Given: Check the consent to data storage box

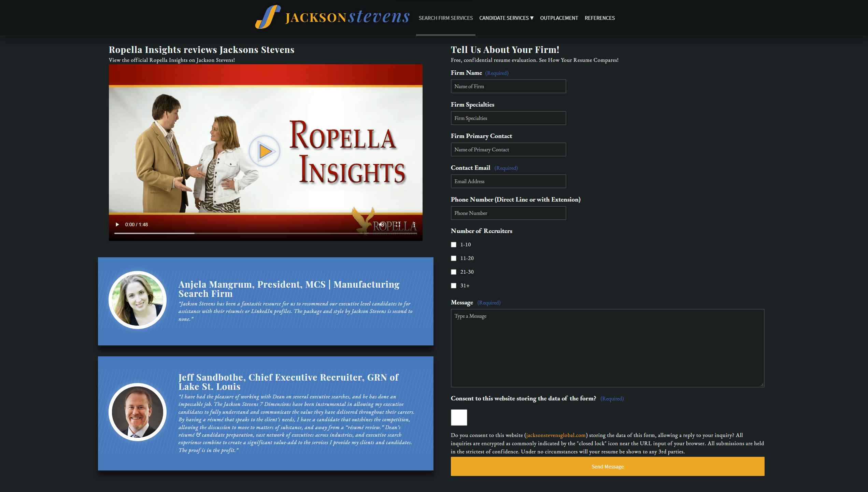Looking at the screenshot, I should (459, 418).
